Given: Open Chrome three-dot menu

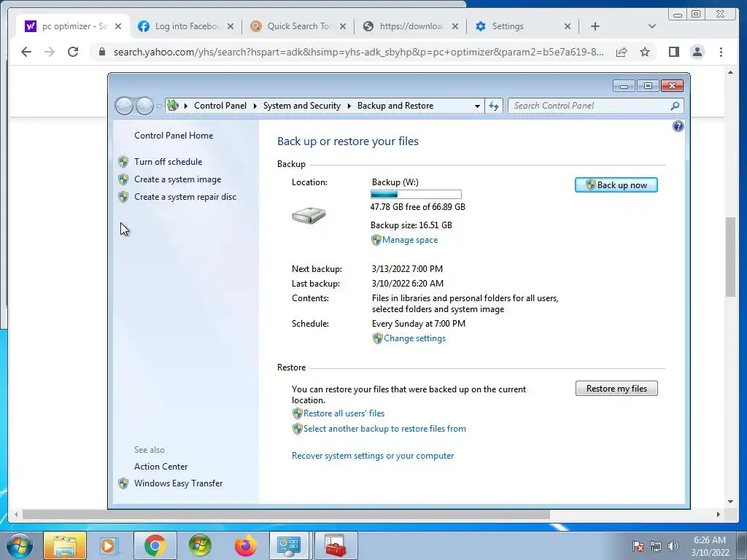Looking at the screenshot, I should pos(721,52).
